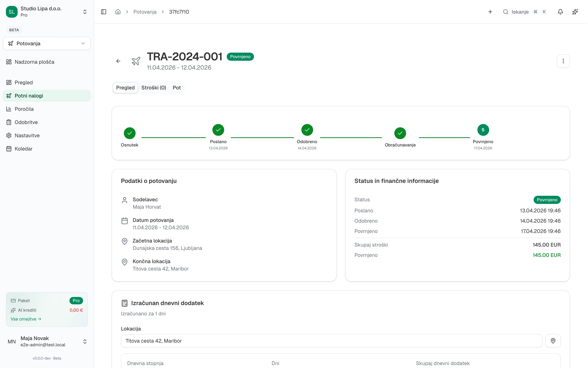Click the Obračunavanje step checkmark
Screen dimensions: 588x368
coord(400,133)
